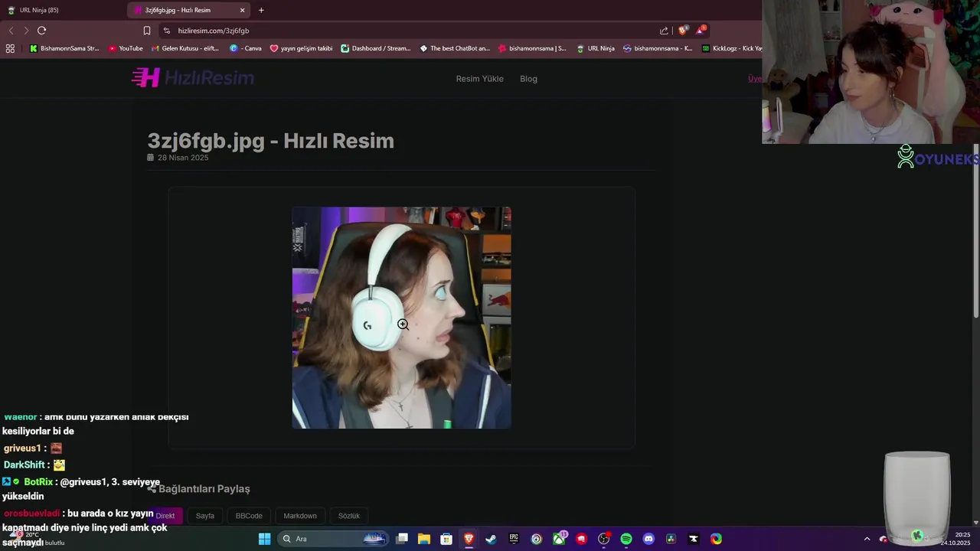Go forward with the browser forward arrow

[x=26, y=31]
